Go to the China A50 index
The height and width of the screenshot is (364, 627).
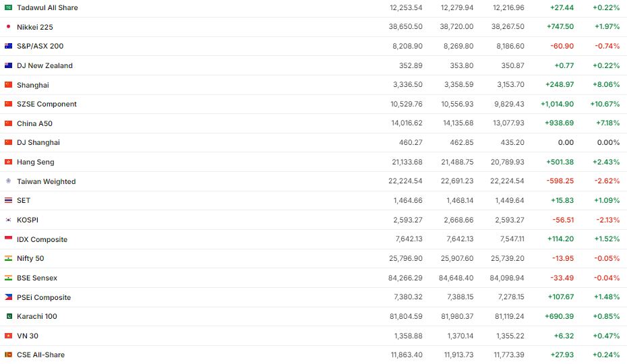coord(34,123)
